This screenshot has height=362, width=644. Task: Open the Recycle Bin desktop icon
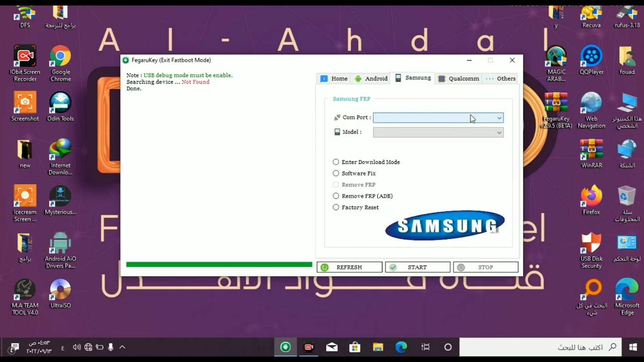point(627,204)
